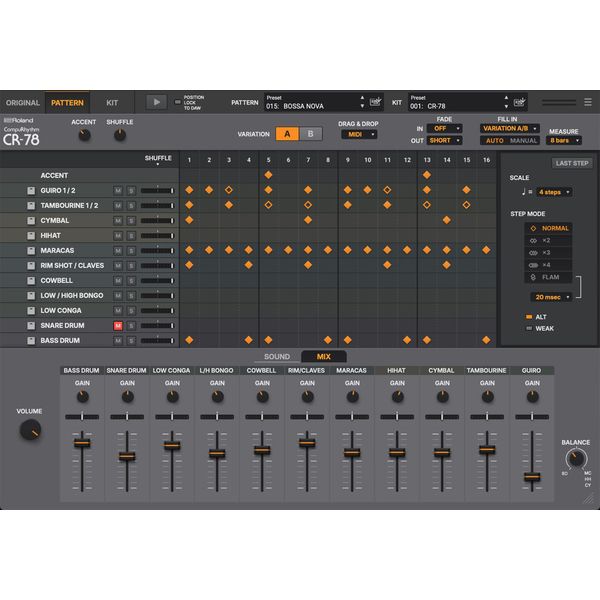Set Fill In to AUTO
Screen dimensions: 600x600
(494, 140)
